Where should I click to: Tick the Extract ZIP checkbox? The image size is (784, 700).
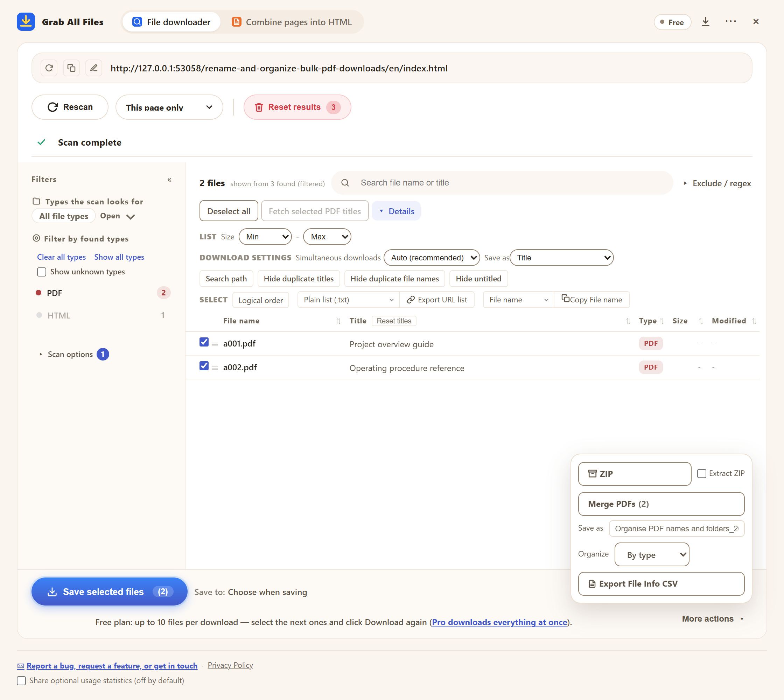pyautogui.click(x=702, y=474)
